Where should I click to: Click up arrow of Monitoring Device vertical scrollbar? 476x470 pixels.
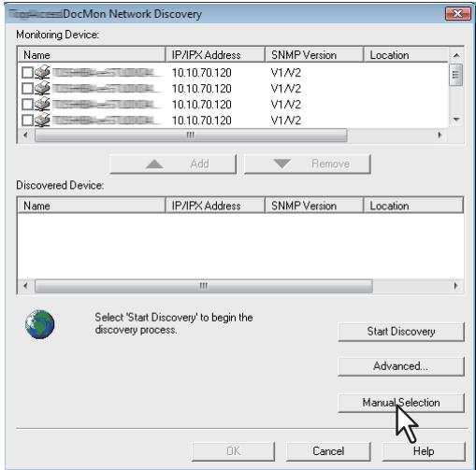point(456,55)
